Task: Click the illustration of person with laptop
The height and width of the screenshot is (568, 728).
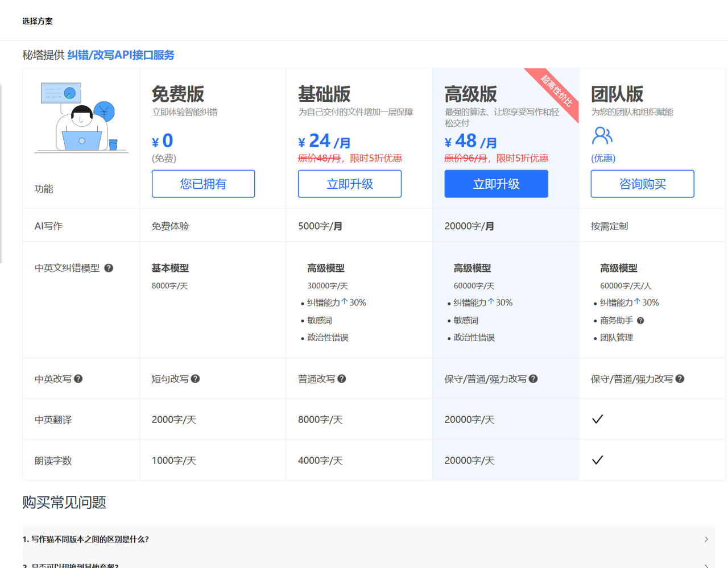Action: [x=81, y=118]
